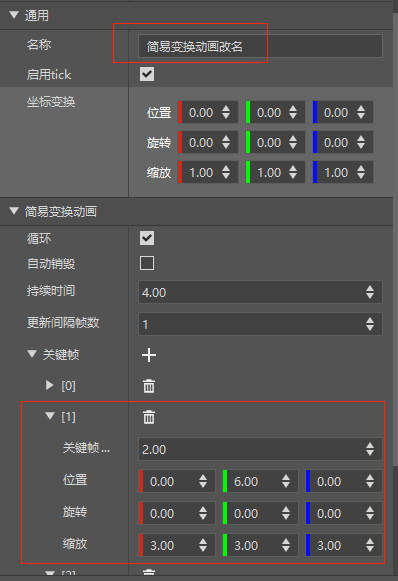Viewport: 398px width, 581px height.
Task: Click keyframe [1] 缩放 Z field 3.00
Action: pos(344,545)
